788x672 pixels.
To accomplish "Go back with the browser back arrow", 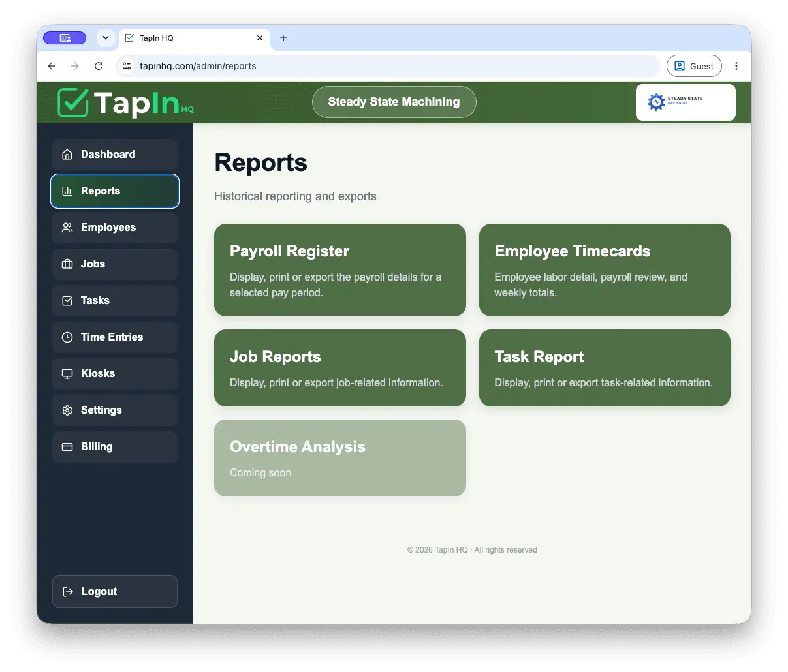I will click(52, 66).
